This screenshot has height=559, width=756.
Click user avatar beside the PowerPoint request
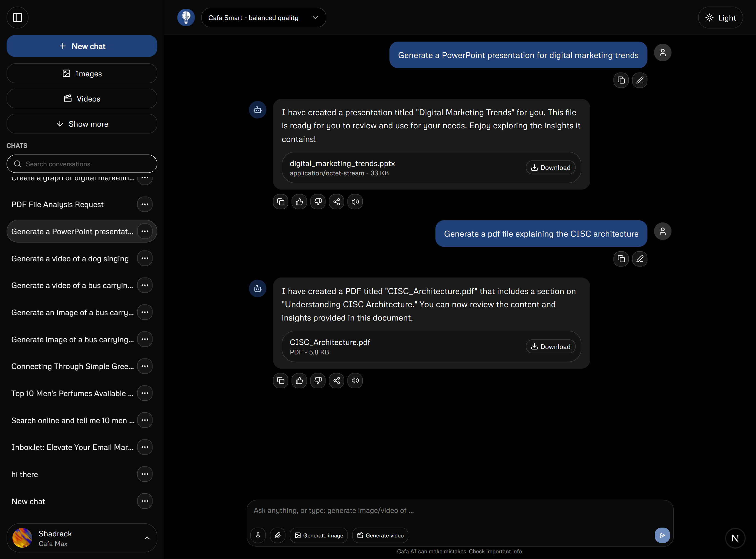coord(662,53)
